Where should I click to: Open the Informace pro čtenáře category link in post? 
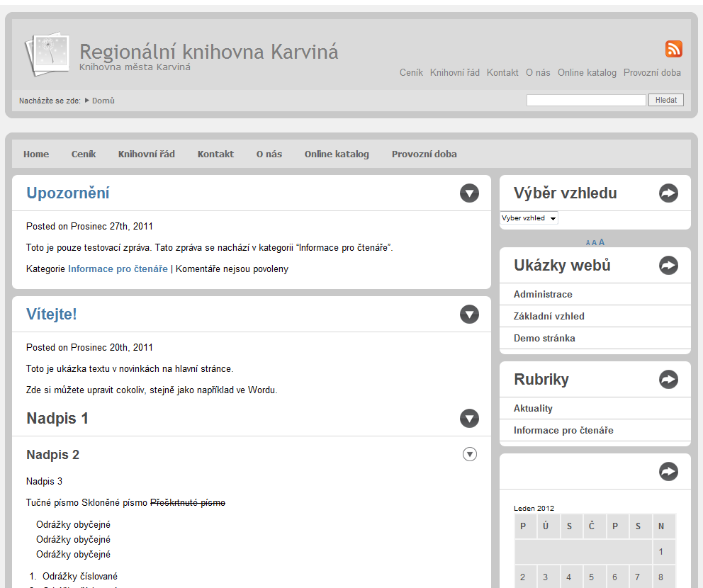click(118, 269)
